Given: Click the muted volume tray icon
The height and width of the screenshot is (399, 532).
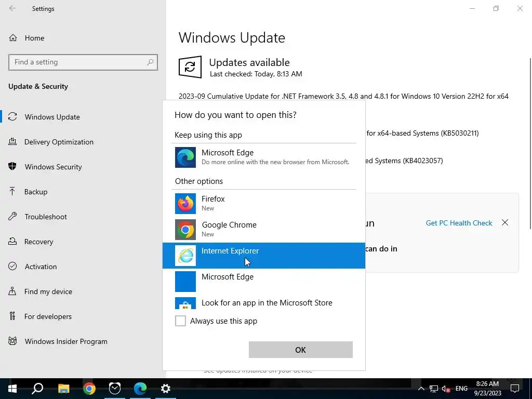Looking at the screenshot, I should pos(446,389).
